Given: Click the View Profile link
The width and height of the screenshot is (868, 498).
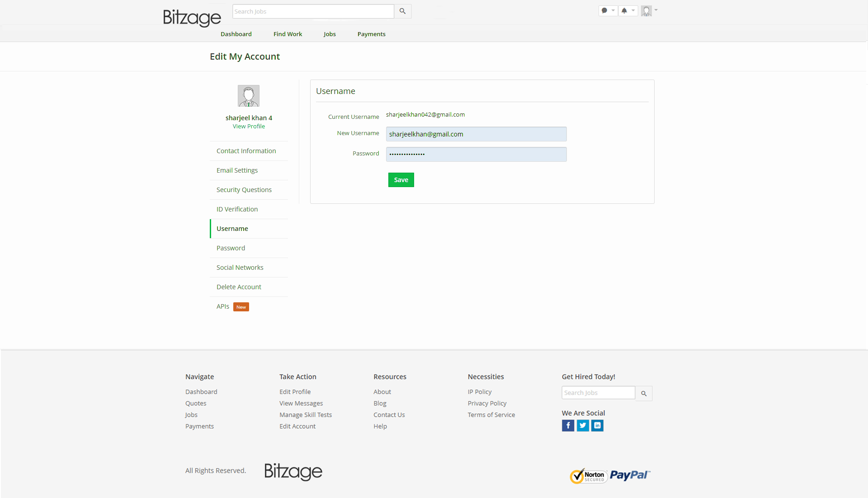Looking at the screenshot, I should pos(249,126).
